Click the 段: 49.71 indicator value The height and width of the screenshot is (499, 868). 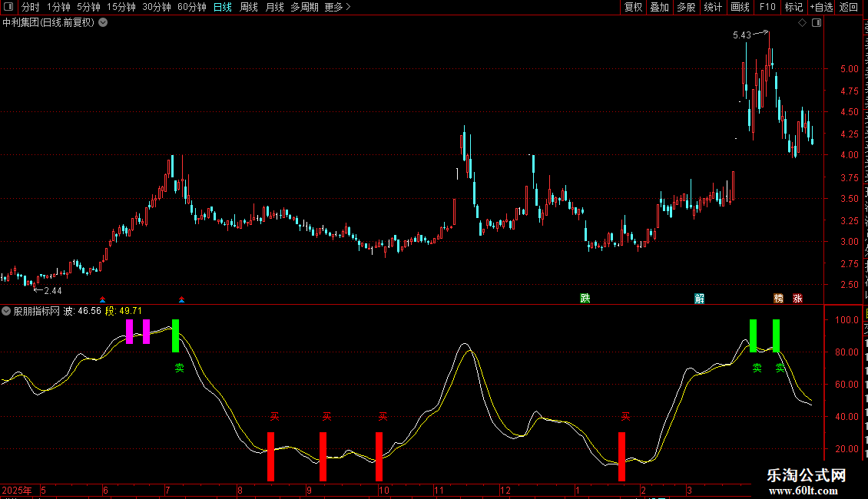point(124,311)
